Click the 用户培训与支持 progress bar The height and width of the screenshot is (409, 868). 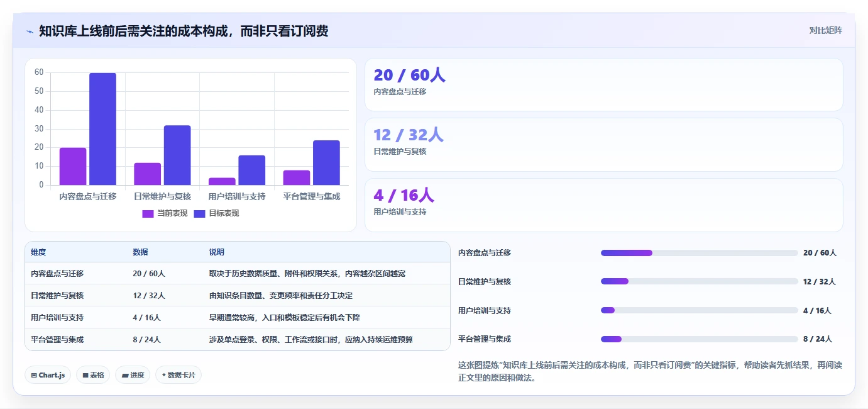699,310
